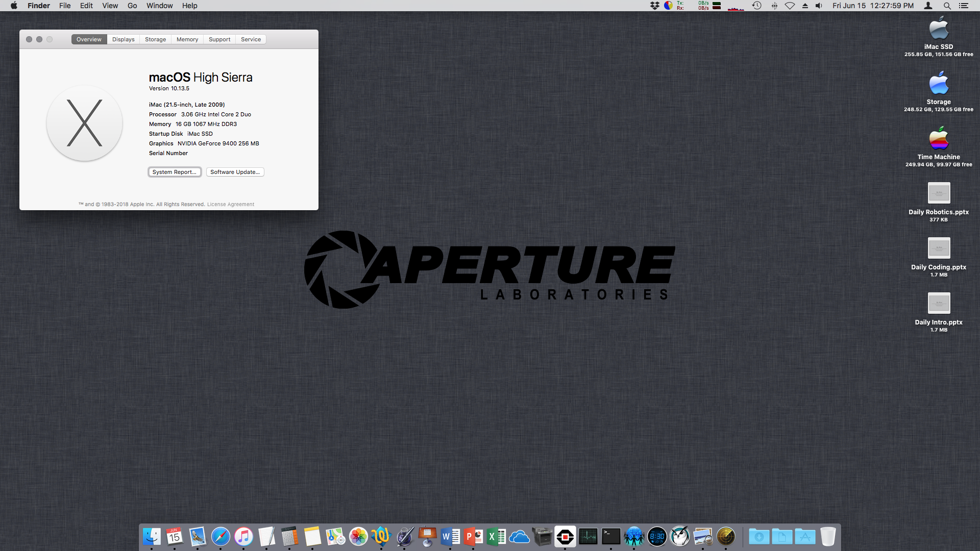Open the Calendar app in the Dock
The width and height of the screenshot is (980, 551).
coord(175,537)
